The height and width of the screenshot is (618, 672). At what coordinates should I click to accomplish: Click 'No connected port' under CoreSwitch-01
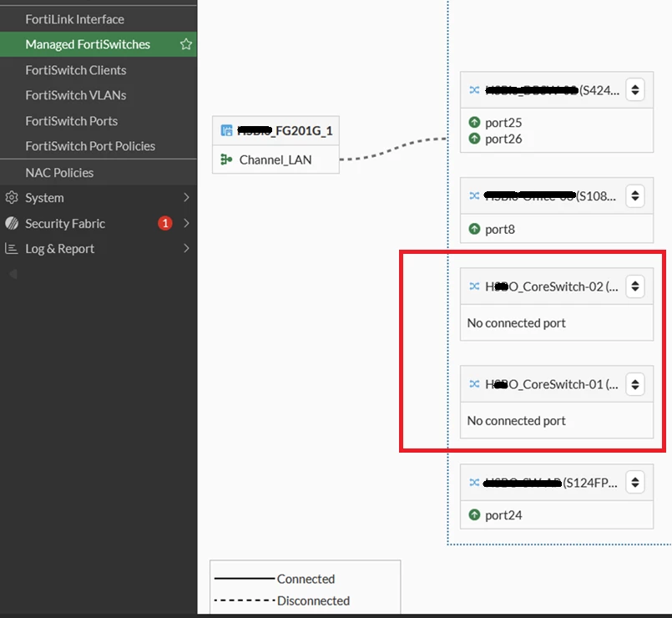coord(517,421)
